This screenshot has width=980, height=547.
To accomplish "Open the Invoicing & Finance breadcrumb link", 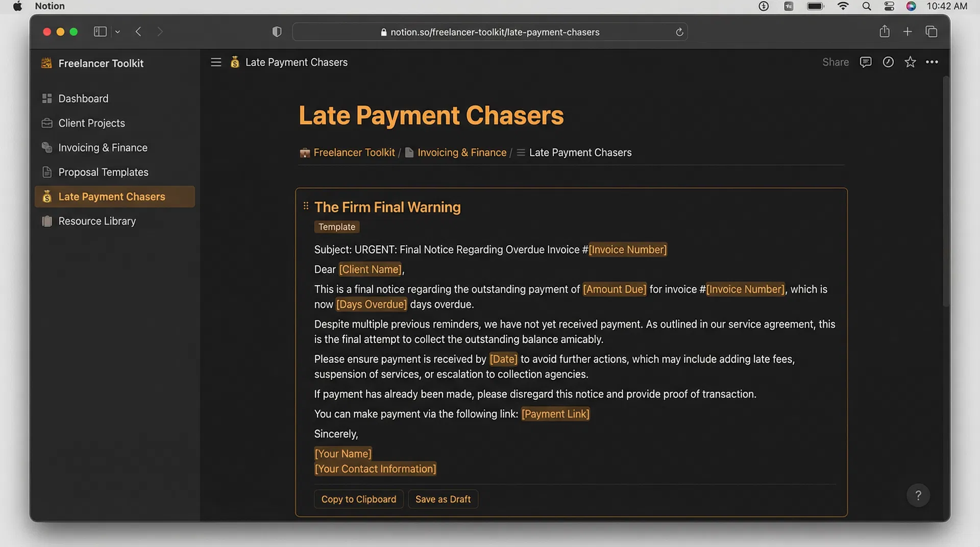I will click(461, 152).
